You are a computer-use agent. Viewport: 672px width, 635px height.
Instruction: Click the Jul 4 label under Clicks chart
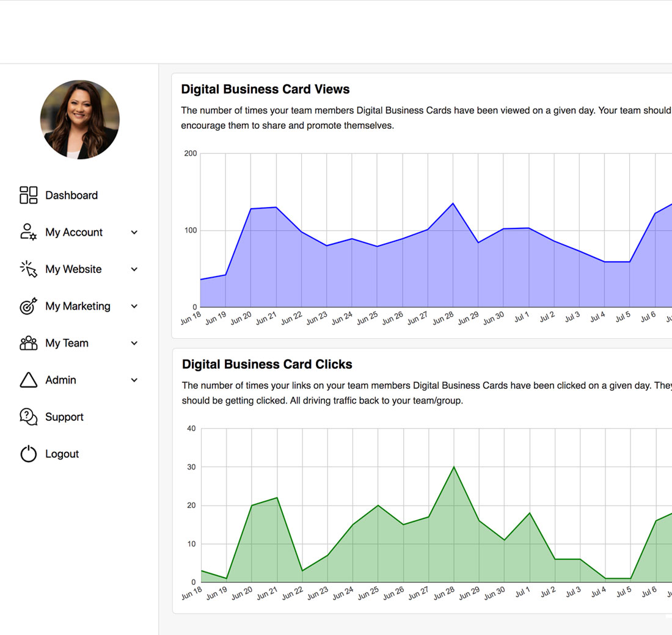[598, 592]
